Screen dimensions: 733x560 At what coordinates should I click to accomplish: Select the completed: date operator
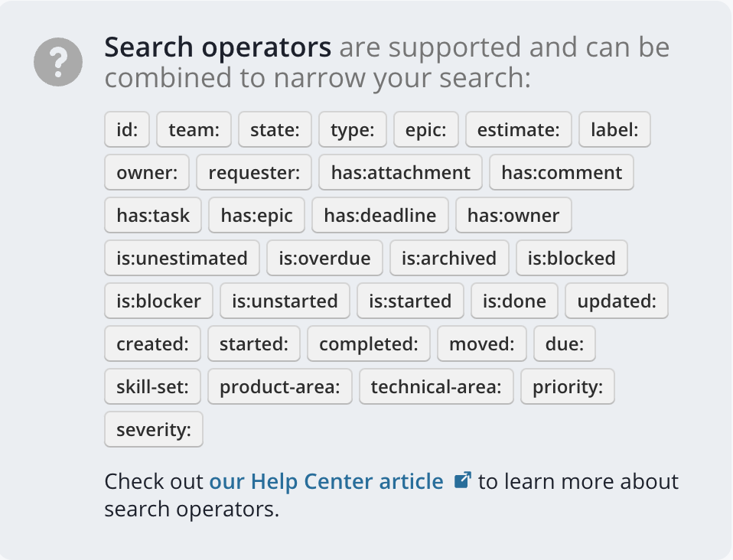(368, 344)
